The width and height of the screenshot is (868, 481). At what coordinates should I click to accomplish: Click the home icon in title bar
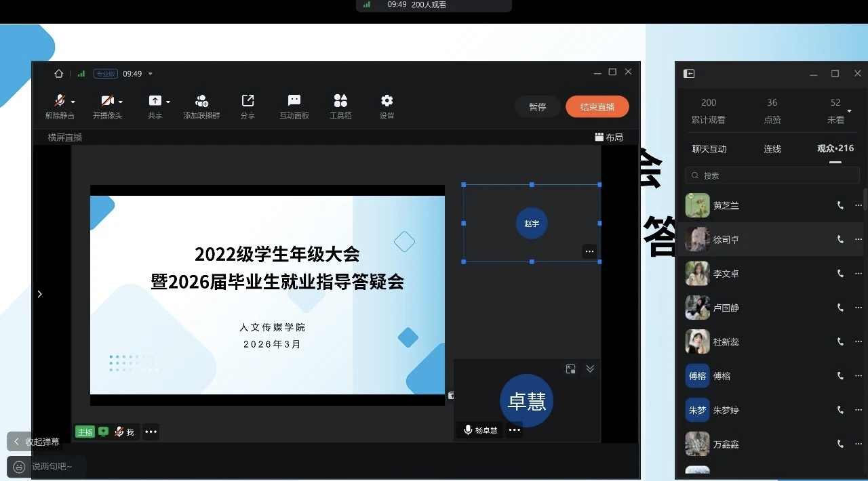[x=59, y=74]
